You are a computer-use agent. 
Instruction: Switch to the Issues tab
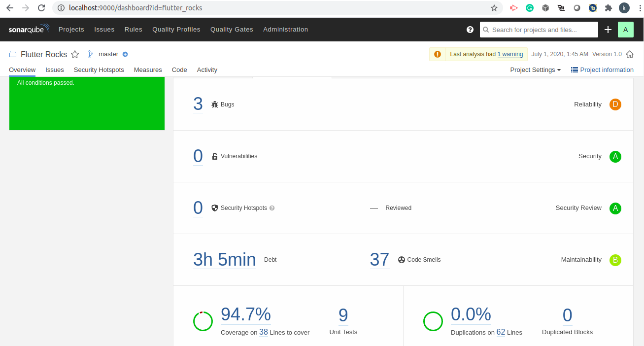(54, 69)
